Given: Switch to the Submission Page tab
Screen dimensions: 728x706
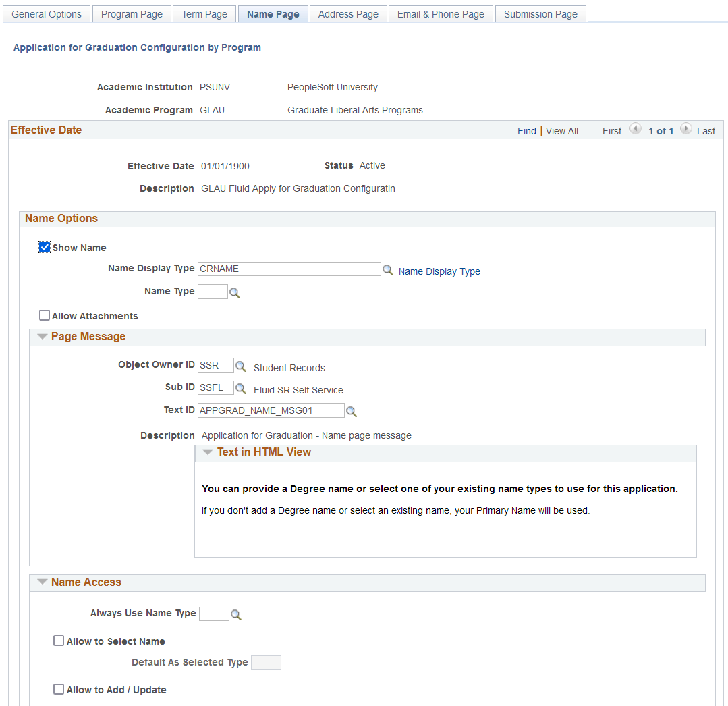Looking at the screenshot, I should 540,14.
